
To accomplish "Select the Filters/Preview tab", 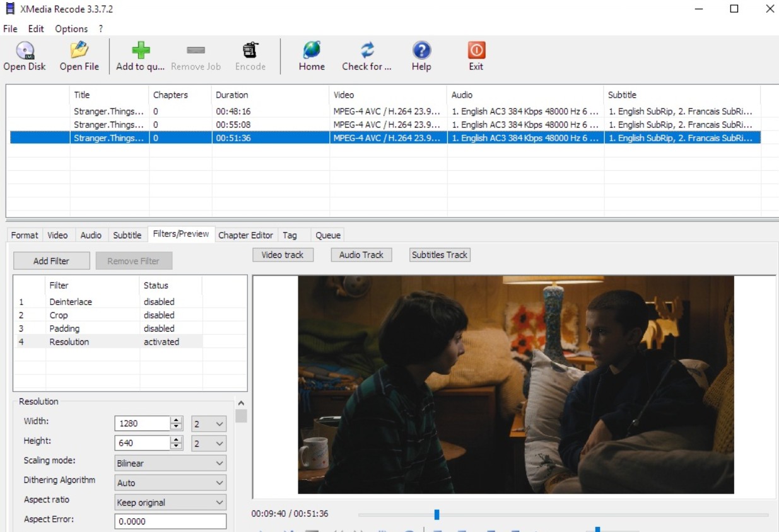I will coord(181,234).
